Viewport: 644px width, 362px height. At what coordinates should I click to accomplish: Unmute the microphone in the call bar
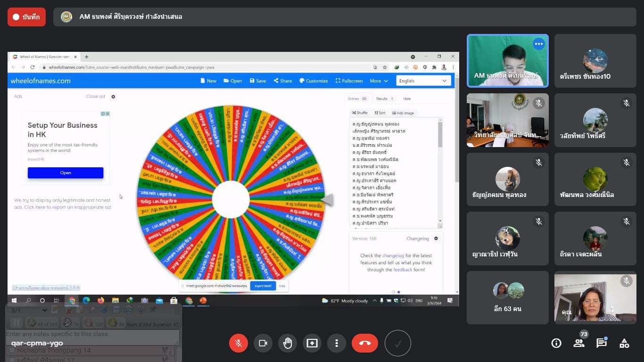239,343
